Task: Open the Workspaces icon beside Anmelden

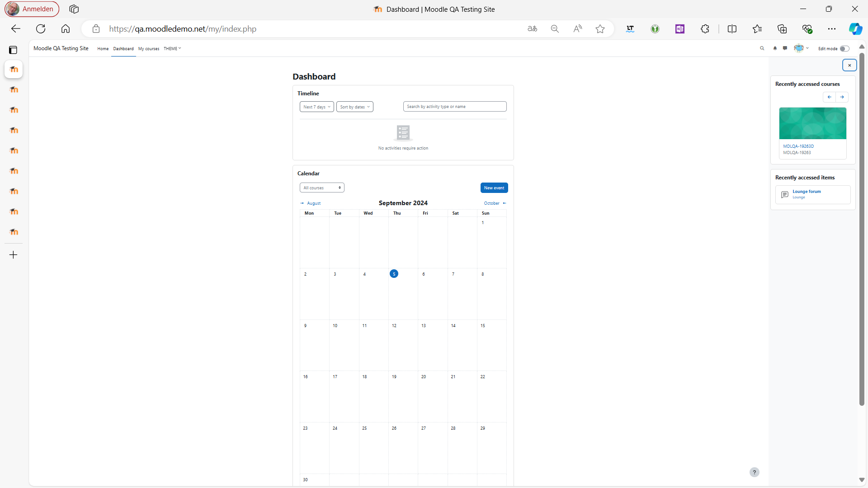Action: (74, 9)
